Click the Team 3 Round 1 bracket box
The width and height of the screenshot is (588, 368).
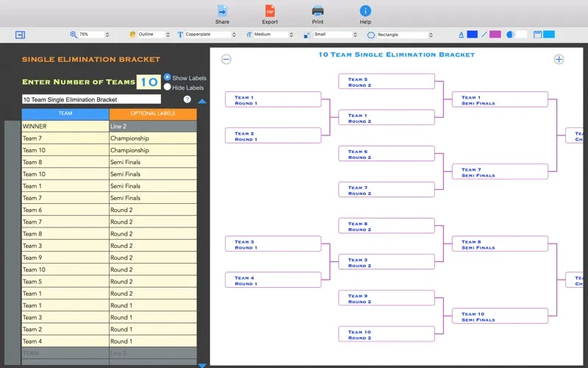[x=273, y=244]
